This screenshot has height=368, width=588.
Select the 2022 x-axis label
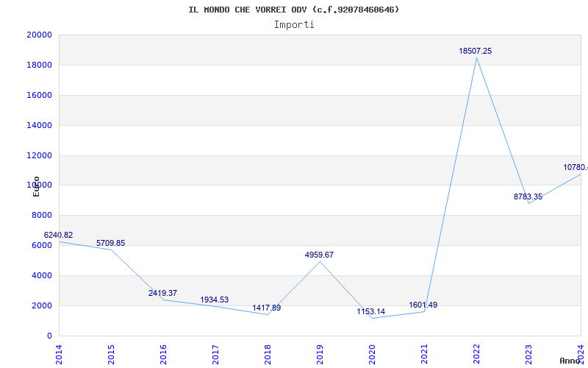click(476, 355)
